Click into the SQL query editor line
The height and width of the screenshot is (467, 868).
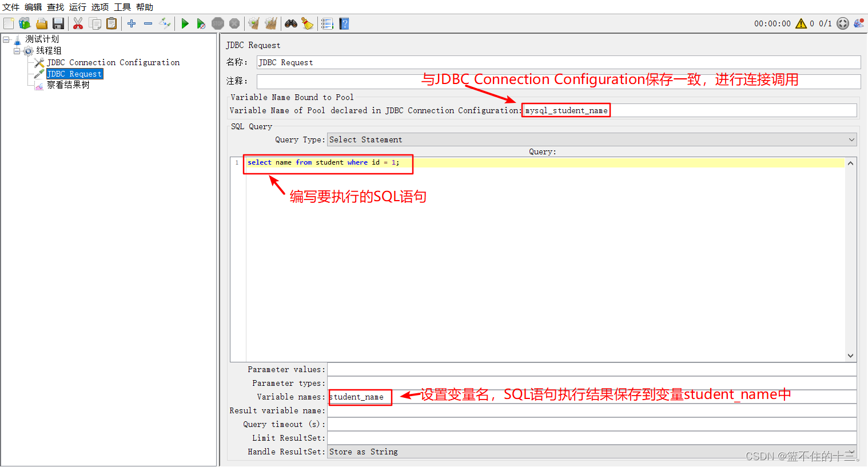[546, 163]
